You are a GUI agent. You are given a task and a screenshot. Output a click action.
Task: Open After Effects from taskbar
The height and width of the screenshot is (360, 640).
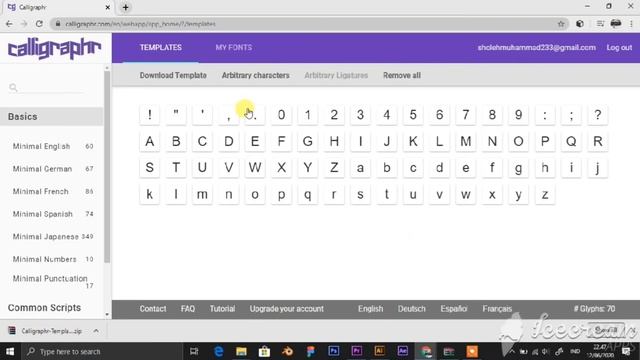402,351
